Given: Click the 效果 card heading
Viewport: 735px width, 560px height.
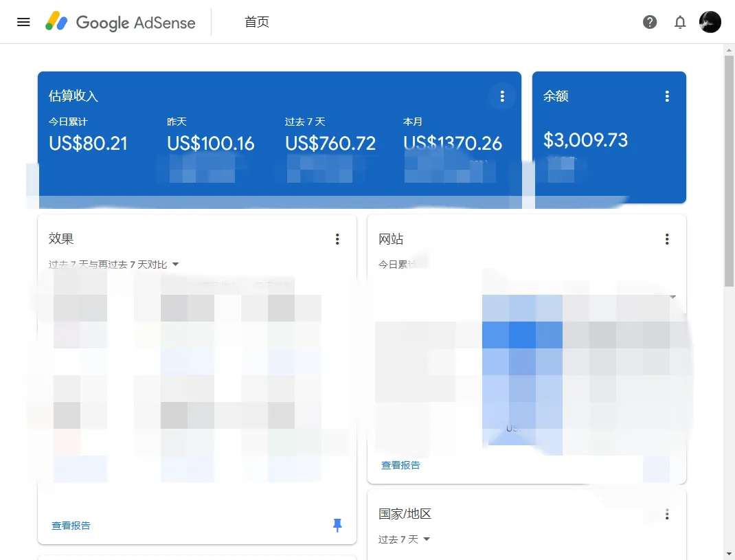Looking at the screenshot, I should click(61, 238).
